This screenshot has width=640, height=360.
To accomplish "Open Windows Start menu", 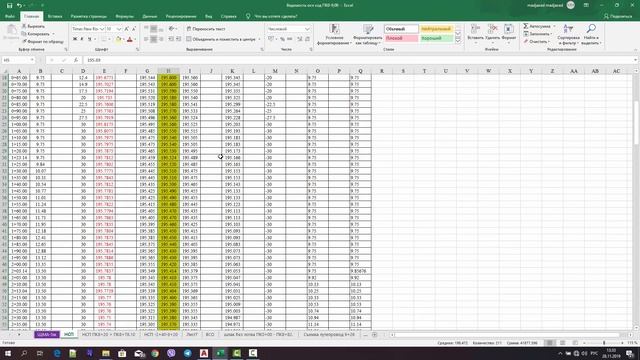I will tap(7, 353).
